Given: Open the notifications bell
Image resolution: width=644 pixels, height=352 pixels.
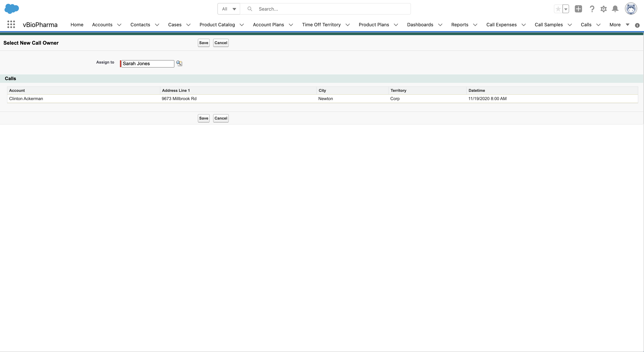Looking at the screenshot, I should [615, 9].
